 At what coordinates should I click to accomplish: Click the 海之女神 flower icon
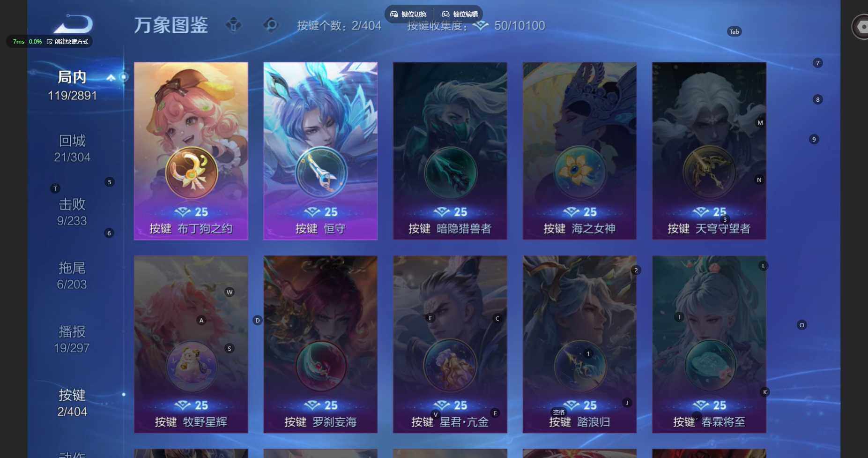(580, 173)
